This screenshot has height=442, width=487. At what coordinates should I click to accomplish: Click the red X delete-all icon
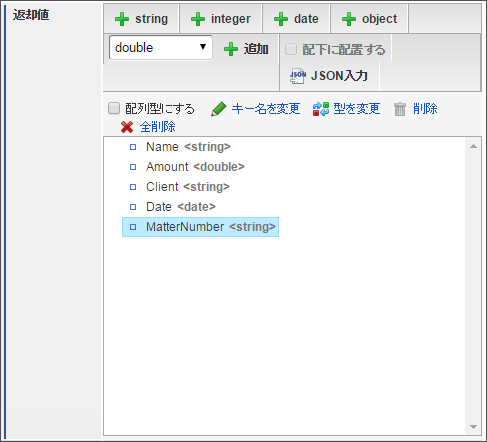pos(127,127)
